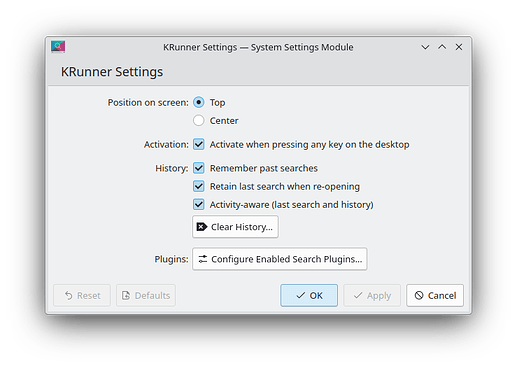Toggle Retain last search when re-opening
This screenshot has width=517, height=368.
[199, 186]
